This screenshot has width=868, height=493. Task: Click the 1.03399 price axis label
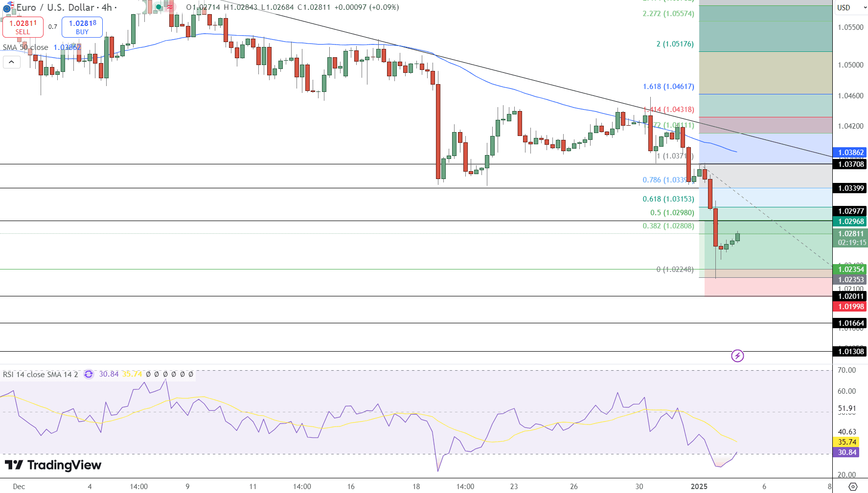point(850,188)
